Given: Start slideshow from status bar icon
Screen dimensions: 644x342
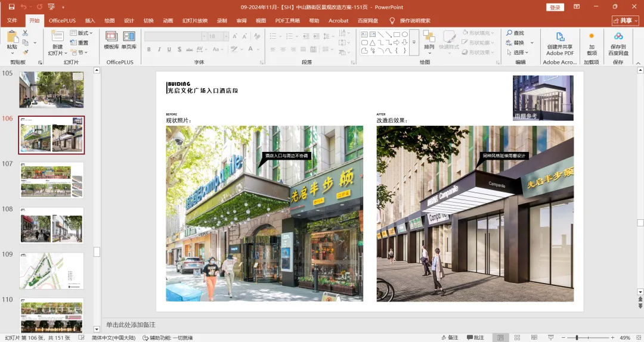Looking at the screenshot, I should [x=551, y=337].
